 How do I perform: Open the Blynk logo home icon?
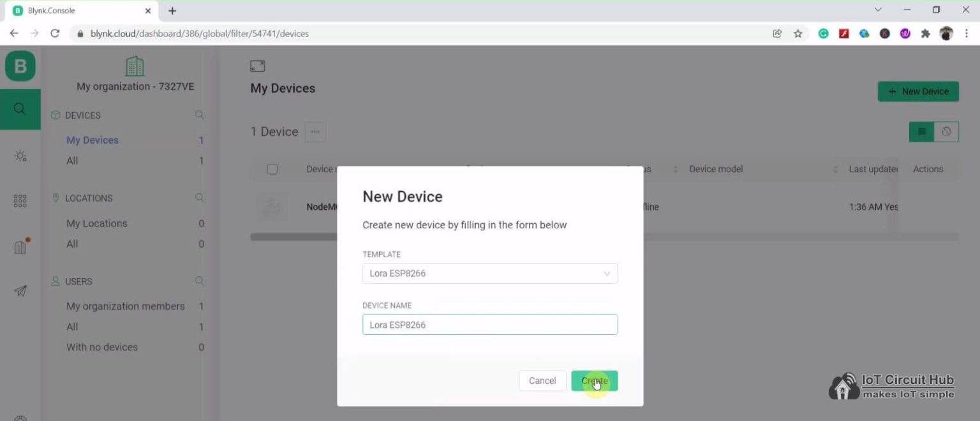pyautogui.click(x=20, y=66)
